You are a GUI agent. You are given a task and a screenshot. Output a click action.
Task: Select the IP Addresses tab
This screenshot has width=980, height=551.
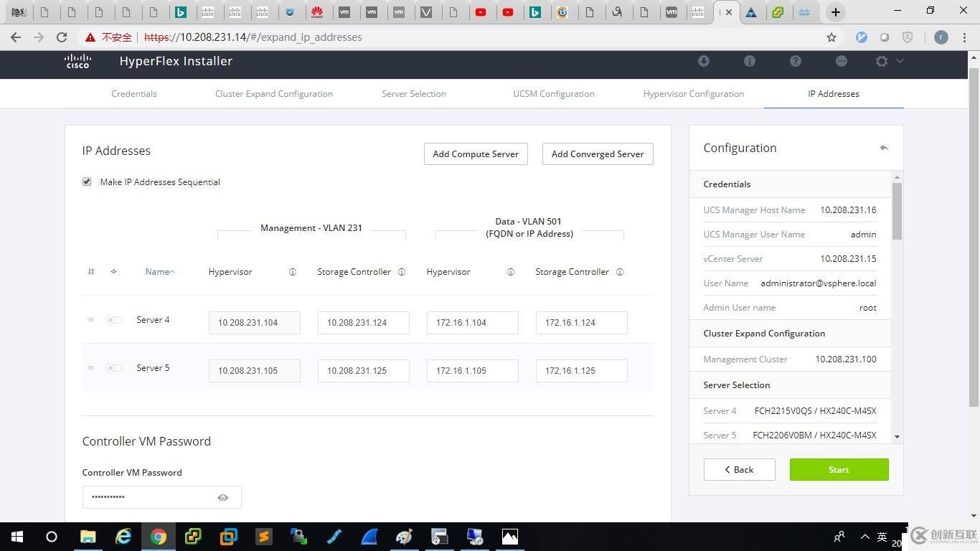[834, 94]
